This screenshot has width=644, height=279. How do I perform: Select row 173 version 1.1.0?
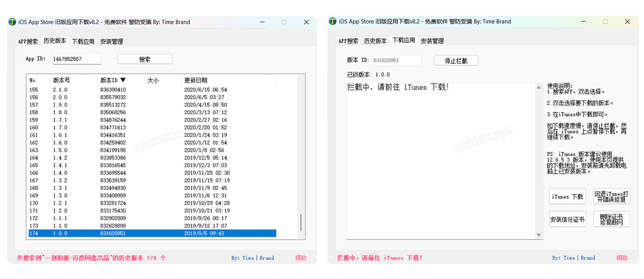point(152,226)
